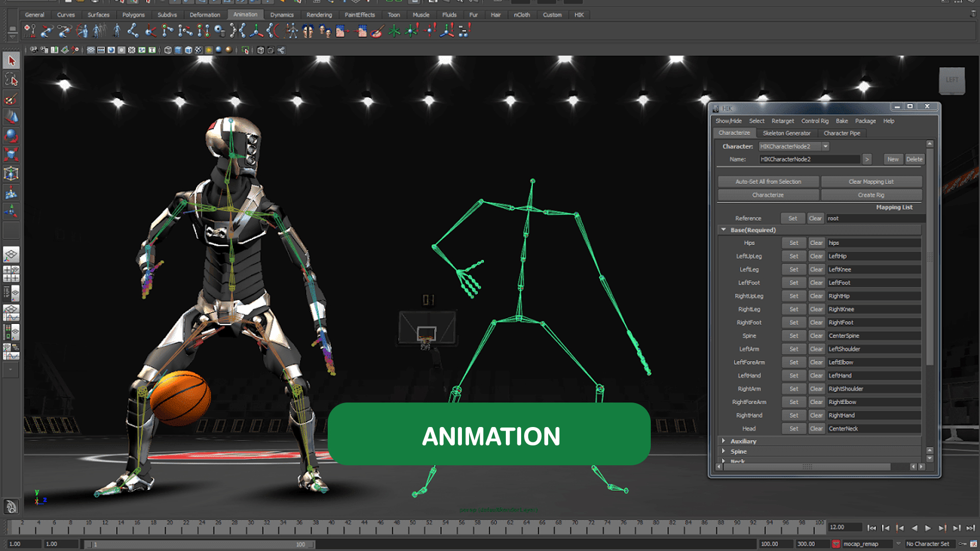Switch to the Skeleton Generator tab
Image resolution: width=980 pixels, height=551 pixels.
pyautogui.click(x=787, y=133)
